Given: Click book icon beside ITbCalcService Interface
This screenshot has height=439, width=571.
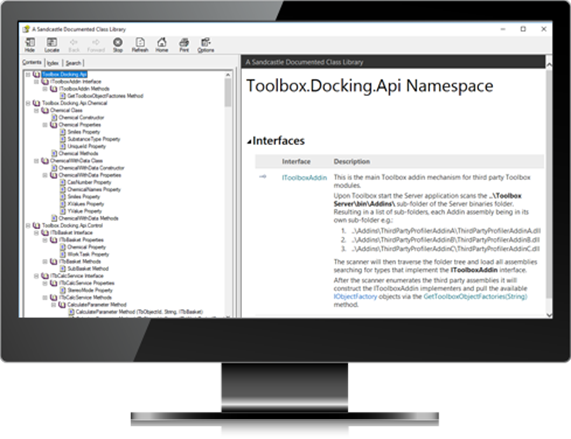Looking at the screenshot, I should (x=45, y=276).
